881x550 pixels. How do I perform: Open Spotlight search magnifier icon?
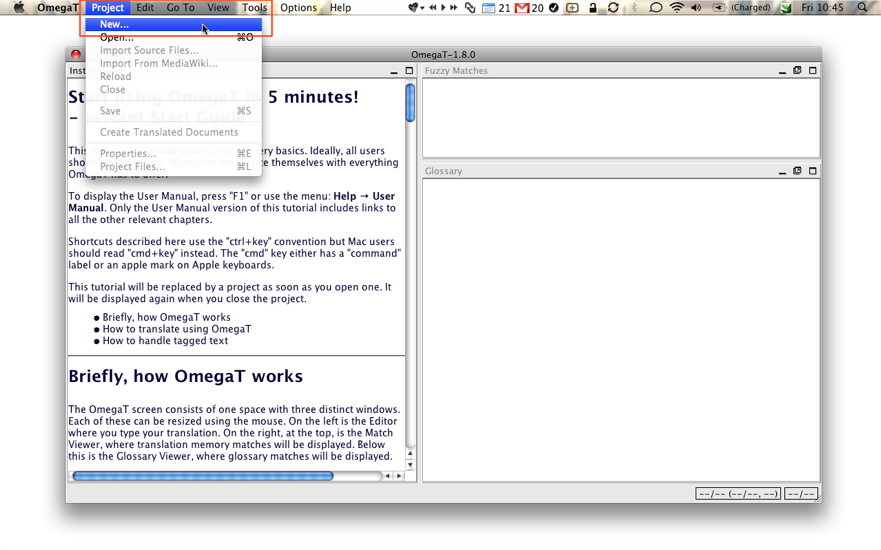[862, 7]
